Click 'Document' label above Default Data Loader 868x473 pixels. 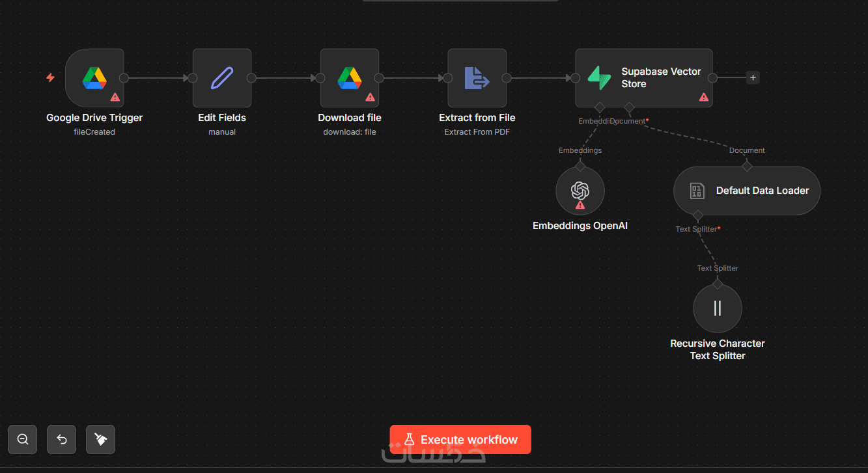click(747, 150)
